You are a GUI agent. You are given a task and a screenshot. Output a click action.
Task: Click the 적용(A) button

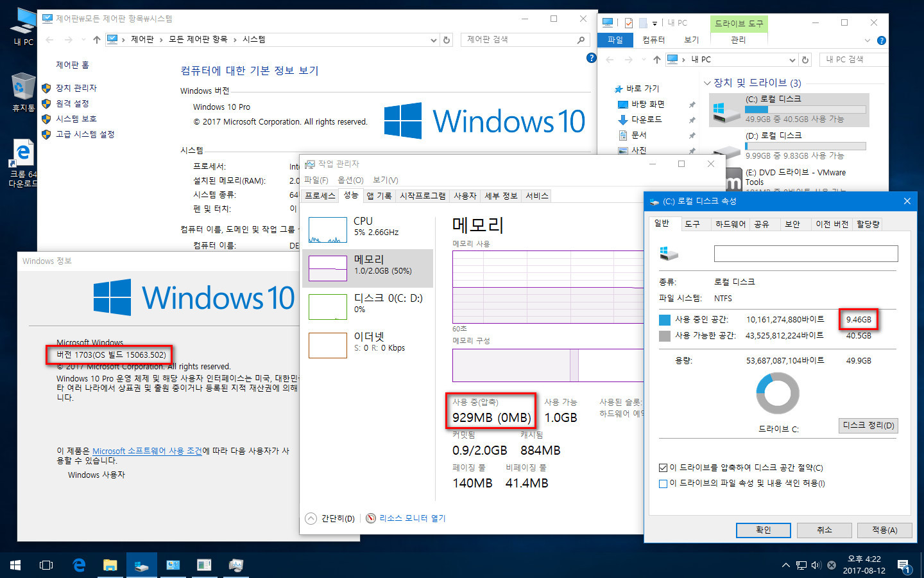pos(884,530)
